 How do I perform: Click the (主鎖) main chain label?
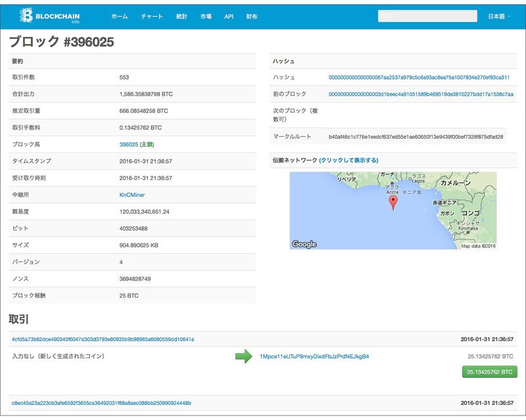click(147, 144)
